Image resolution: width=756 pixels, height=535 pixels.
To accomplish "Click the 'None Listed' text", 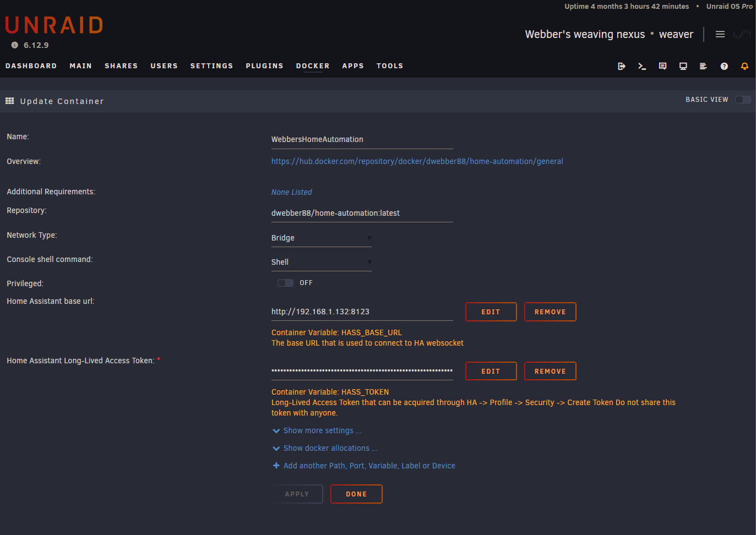I will point(291,192).
